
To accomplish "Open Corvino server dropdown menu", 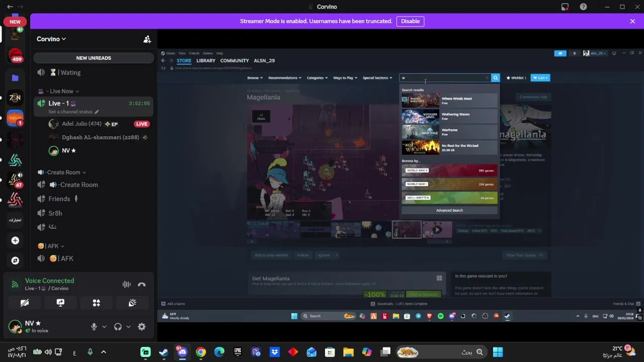I will click(51, 39).
